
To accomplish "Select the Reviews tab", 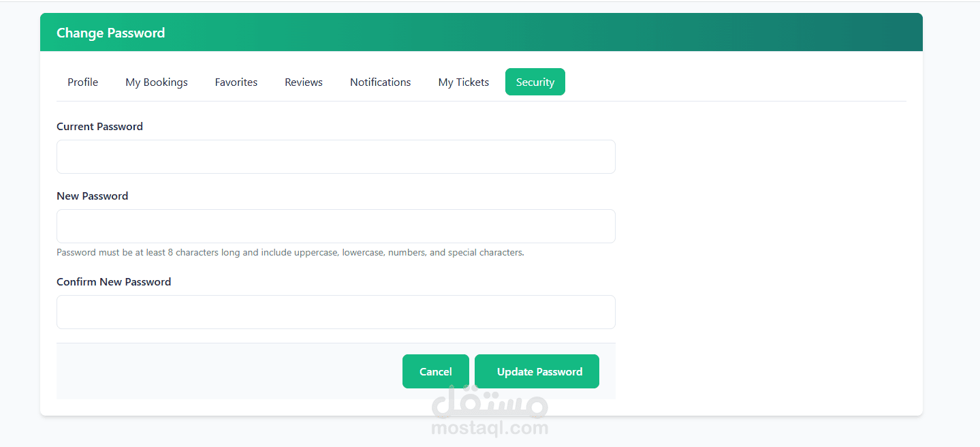I will tap(304, 82).
